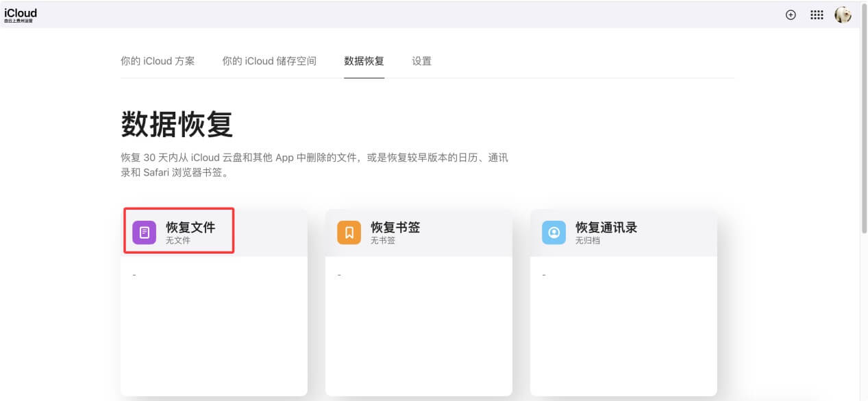This screenshot has width=868, height=401.
Task: Click the highlighted 恢复文件 card header
Action: 178,232
